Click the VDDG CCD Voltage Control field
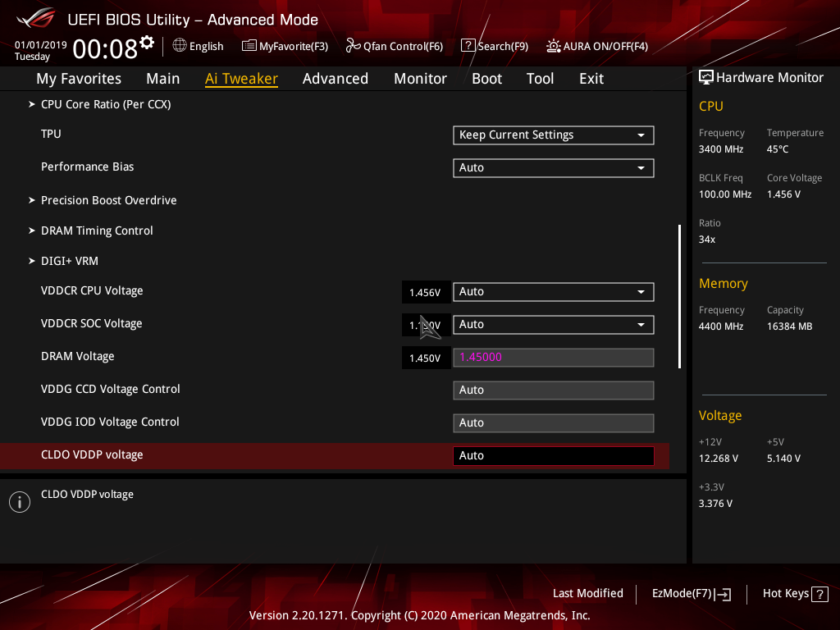The height and width of the screenshot is (630, 840). [x=554, y=390]
